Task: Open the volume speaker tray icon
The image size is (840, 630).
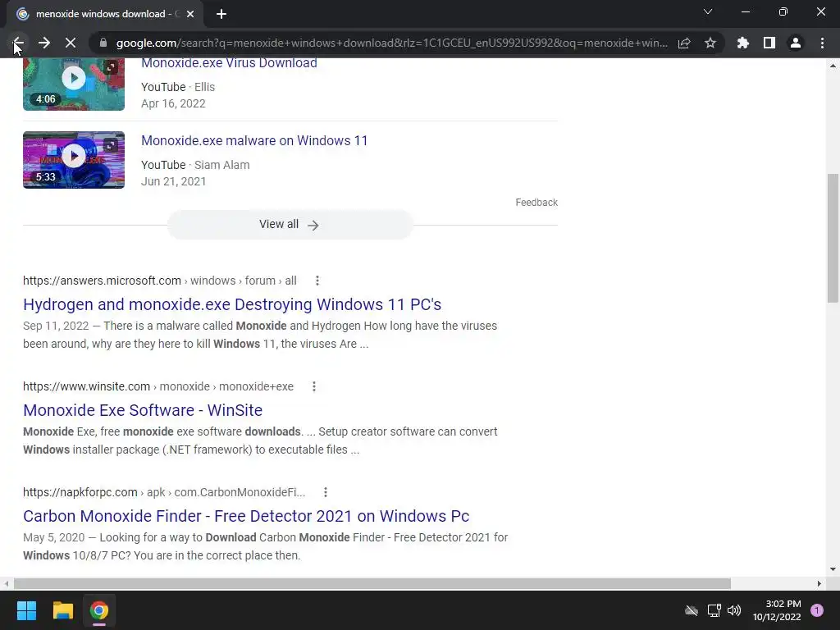Action: [x=734, y=610]
